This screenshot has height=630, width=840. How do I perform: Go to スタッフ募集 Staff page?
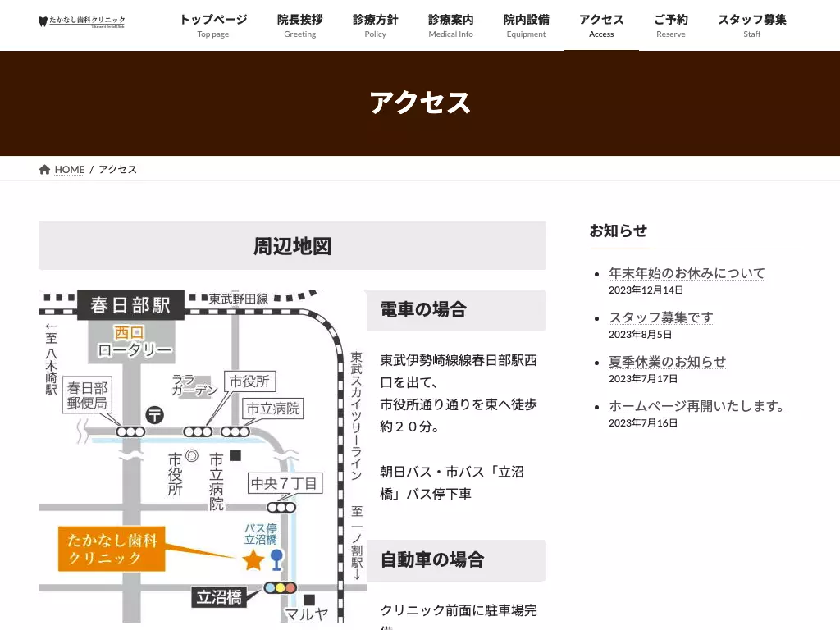click(x=751, y=25)
